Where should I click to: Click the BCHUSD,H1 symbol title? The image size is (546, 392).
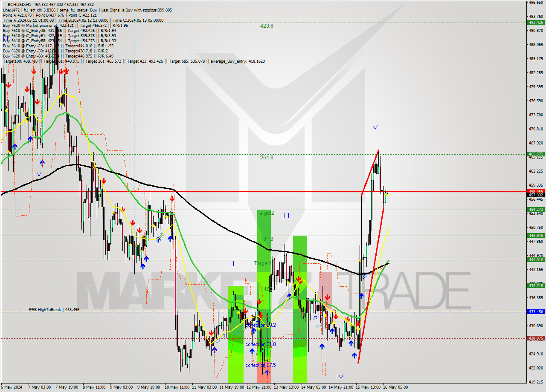[19, 4]
